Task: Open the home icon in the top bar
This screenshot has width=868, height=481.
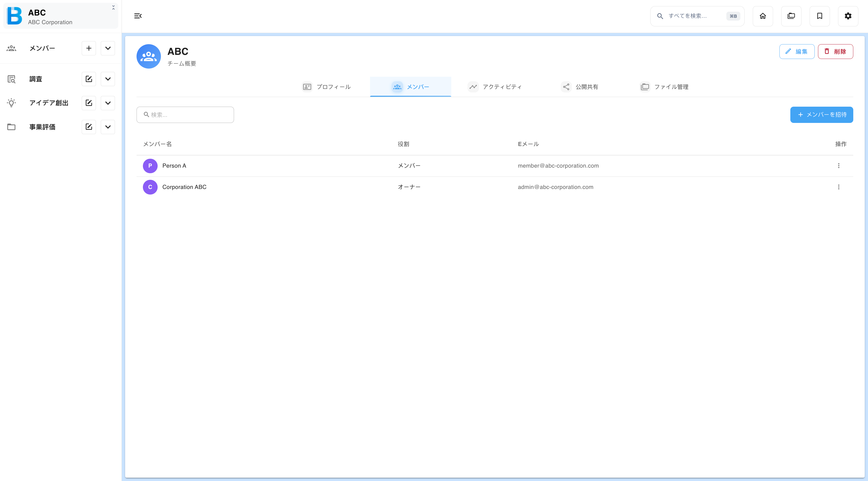Action: (763, 16)
